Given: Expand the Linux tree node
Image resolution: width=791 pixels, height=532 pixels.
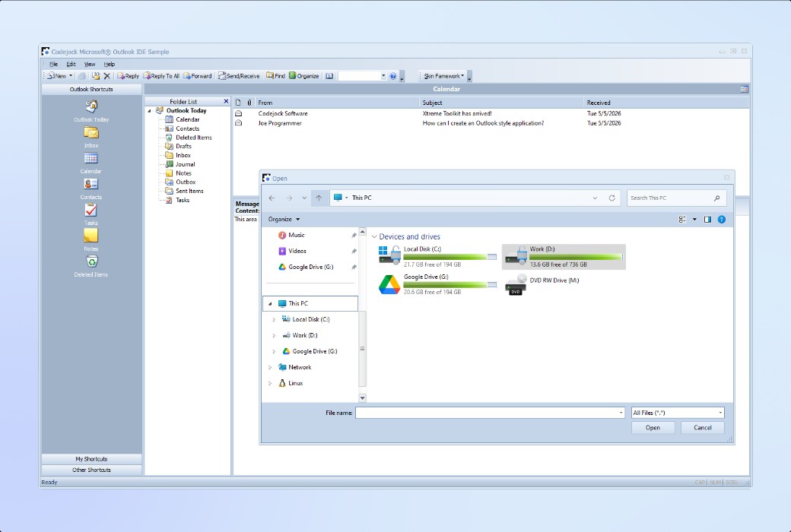Looking at the screenshot, I should tap(270, 384).
